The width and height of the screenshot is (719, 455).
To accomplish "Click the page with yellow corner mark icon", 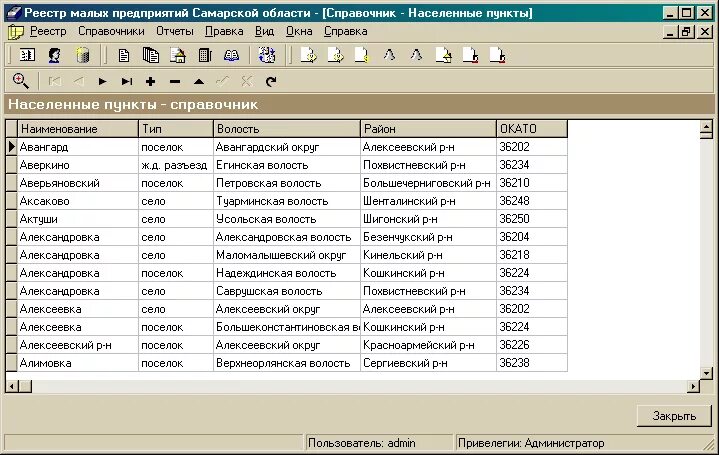I will (362, 55).
